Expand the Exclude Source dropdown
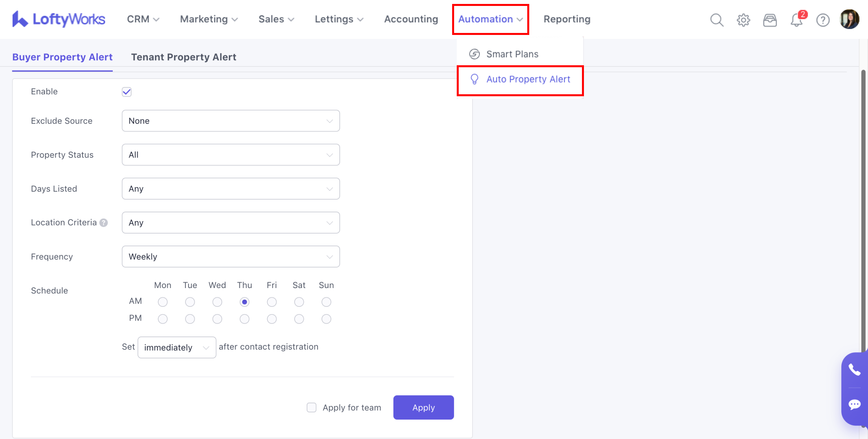This screenshot has height=439, width=868. 230,121
